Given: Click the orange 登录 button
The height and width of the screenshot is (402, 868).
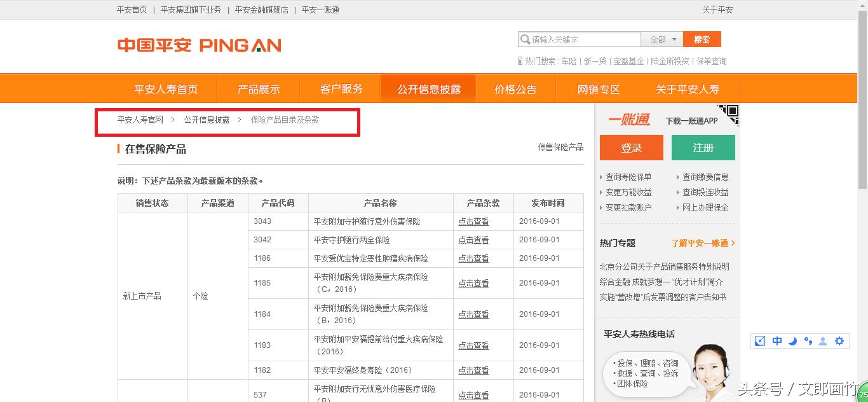Looking at the screenshot, I should [632, 148].
